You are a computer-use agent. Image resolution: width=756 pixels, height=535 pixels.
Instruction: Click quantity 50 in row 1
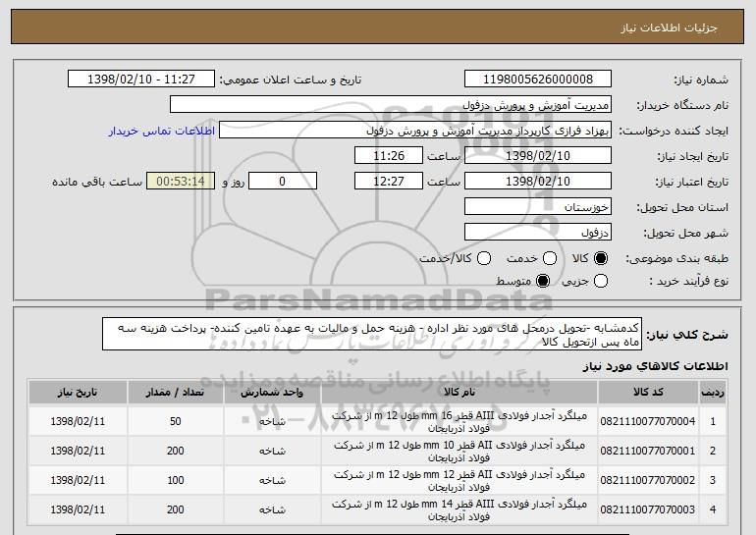(176, 422)
